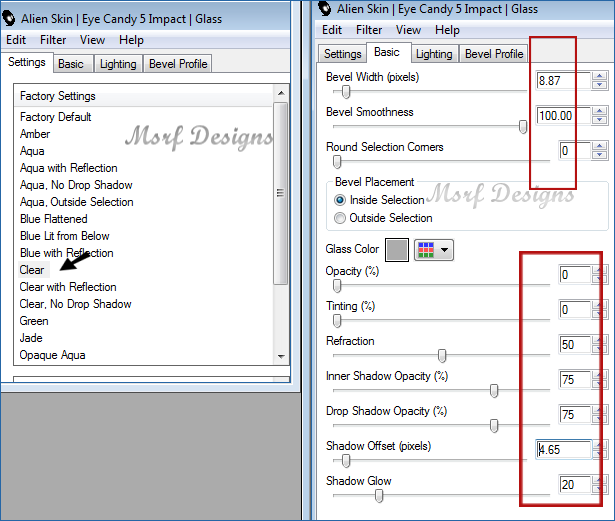Viewport: 615px width, 521px height.
Task: Pick Aqua with Reflection preset
Action: (x=69, y=168)
